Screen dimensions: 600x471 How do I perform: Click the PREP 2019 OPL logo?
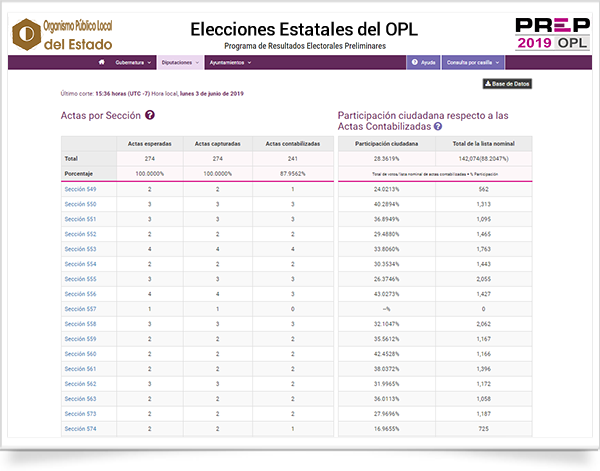552,34
